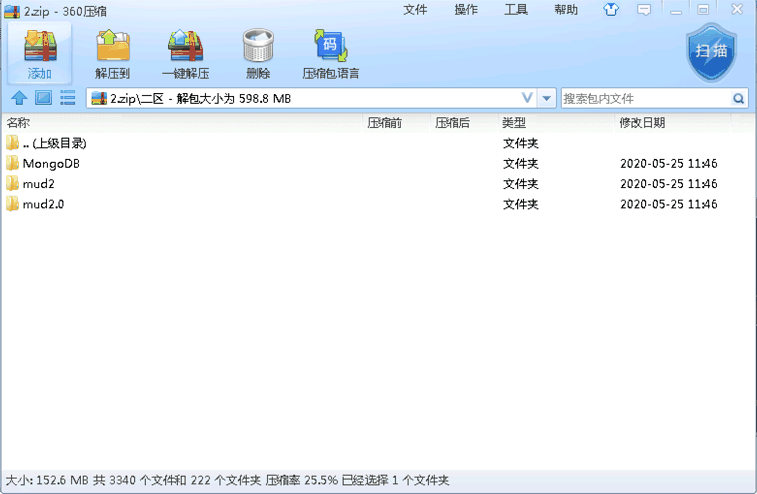This screenshot has height=494, width=757.
Task: Maximize the 360压缩 window
Action: pos(703,10)
